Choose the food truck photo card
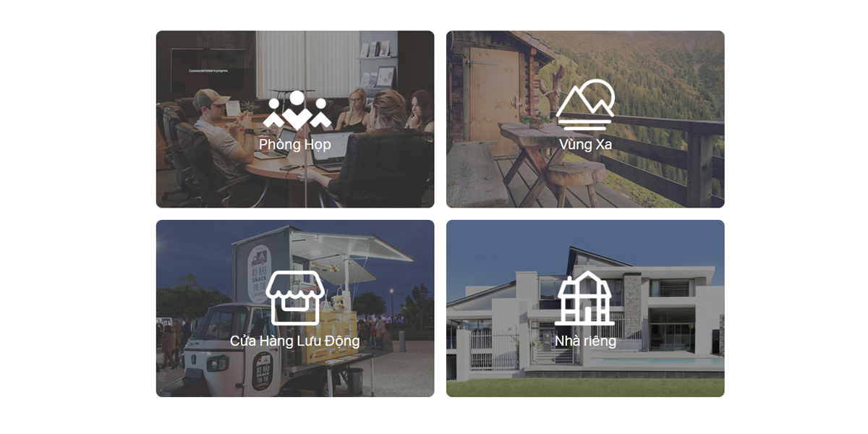The image size is (868, 434). coord(295,309)
